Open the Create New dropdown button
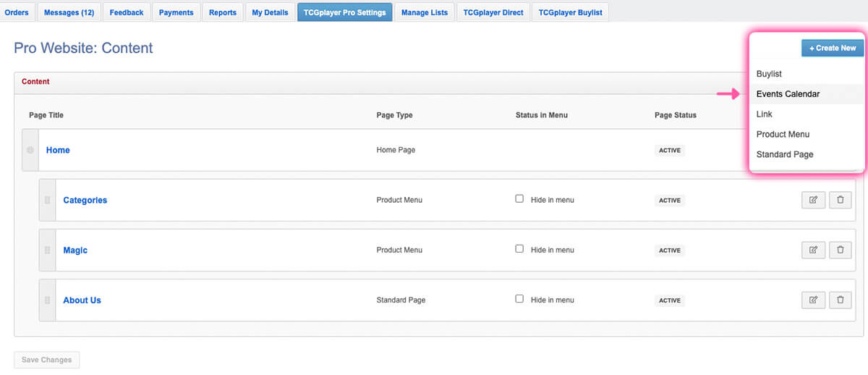The image size is (868, 375). [x=833, y=48]
